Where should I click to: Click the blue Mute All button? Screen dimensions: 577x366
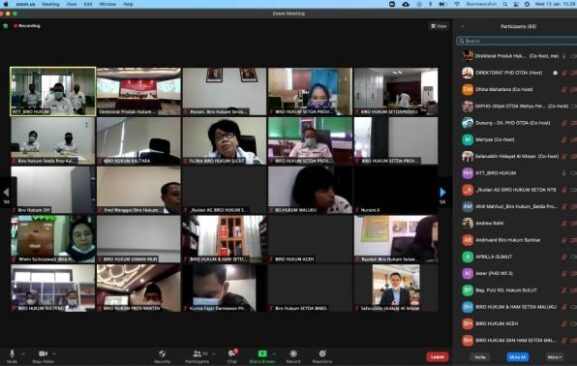point(517,357)
